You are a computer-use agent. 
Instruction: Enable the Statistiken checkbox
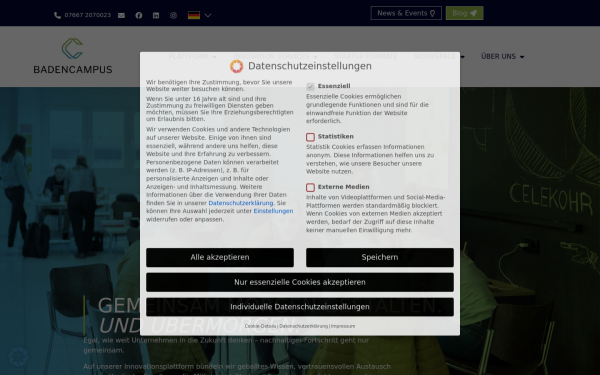310,137
